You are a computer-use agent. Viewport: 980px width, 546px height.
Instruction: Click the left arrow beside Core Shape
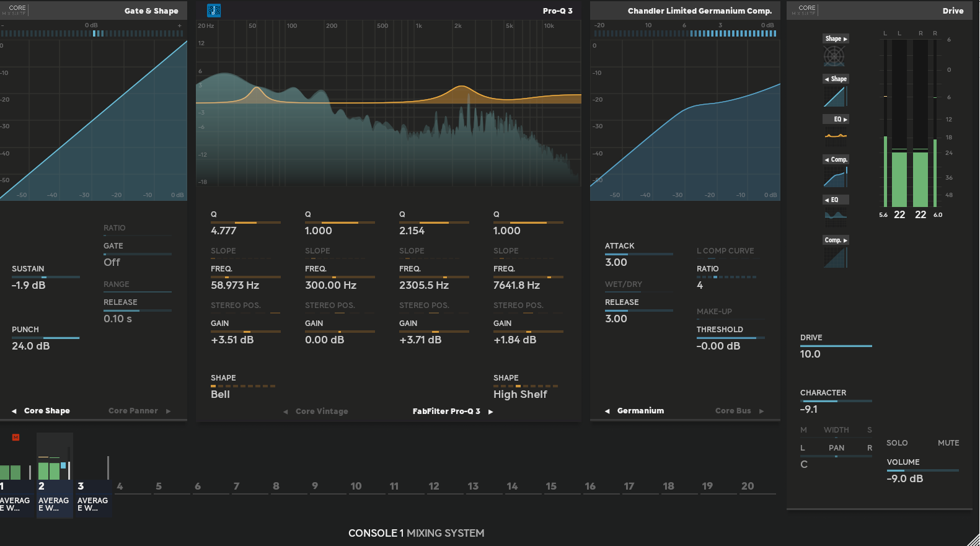tap(14, 411)
